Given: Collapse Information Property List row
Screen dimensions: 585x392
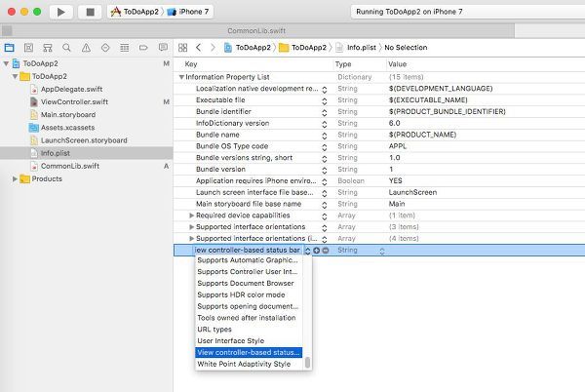Looking at the screenshot, I should tap(181, 77).
